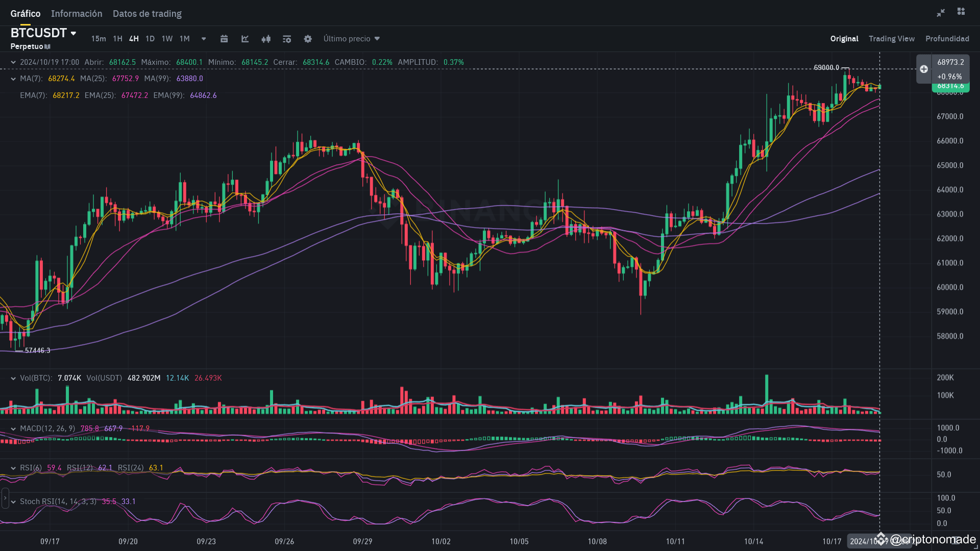Collapse the MA indicator legend chevron

click(13, 79)
